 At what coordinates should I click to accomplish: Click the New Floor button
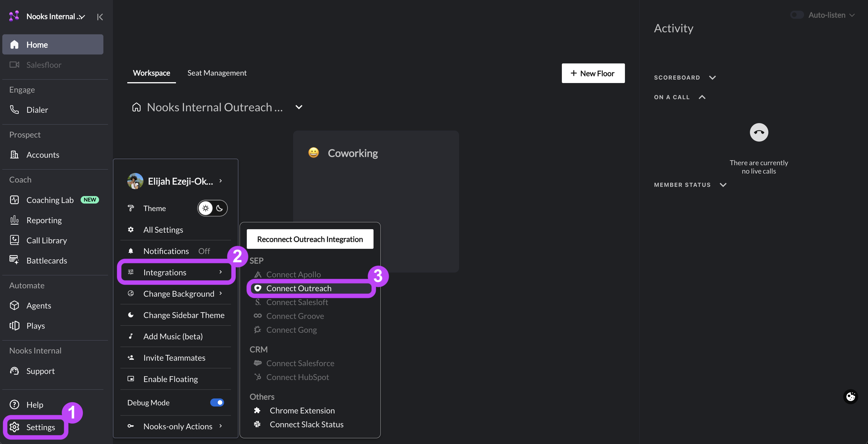pyautogui.click(x=593, y=73)
